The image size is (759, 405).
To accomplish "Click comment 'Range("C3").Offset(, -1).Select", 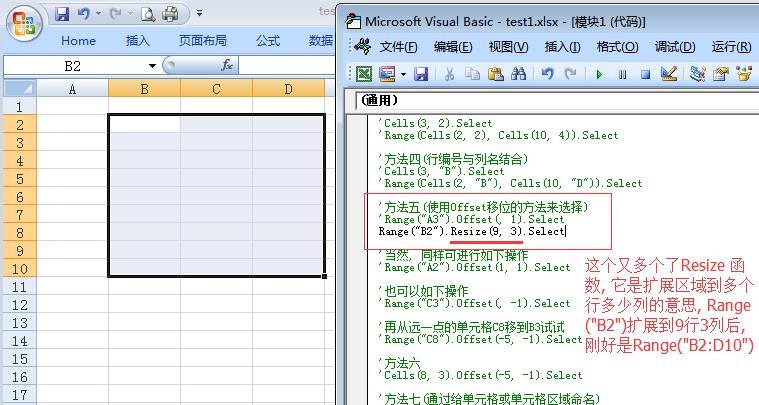I will click(x=474, y=303).
